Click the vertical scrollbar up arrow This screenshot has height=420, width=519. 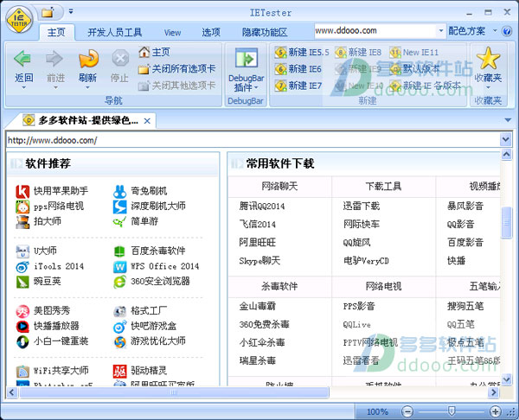click(x=506, y=154)
